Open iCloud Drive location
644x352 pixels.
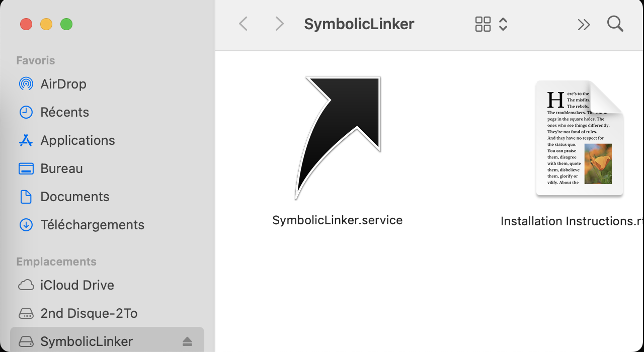[77, 285]
